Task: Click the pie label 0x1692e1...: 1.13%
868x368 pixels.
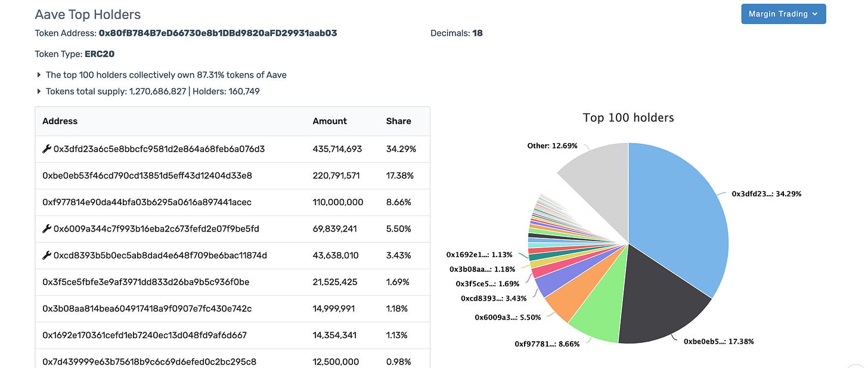Action: 479,255
